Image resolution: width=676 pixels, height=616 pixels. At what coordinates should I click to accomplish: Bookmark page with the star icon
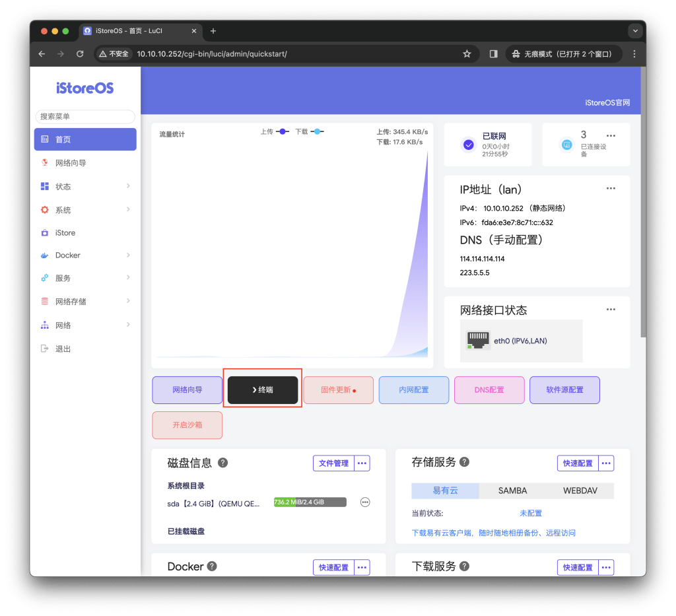coord(467,54)
